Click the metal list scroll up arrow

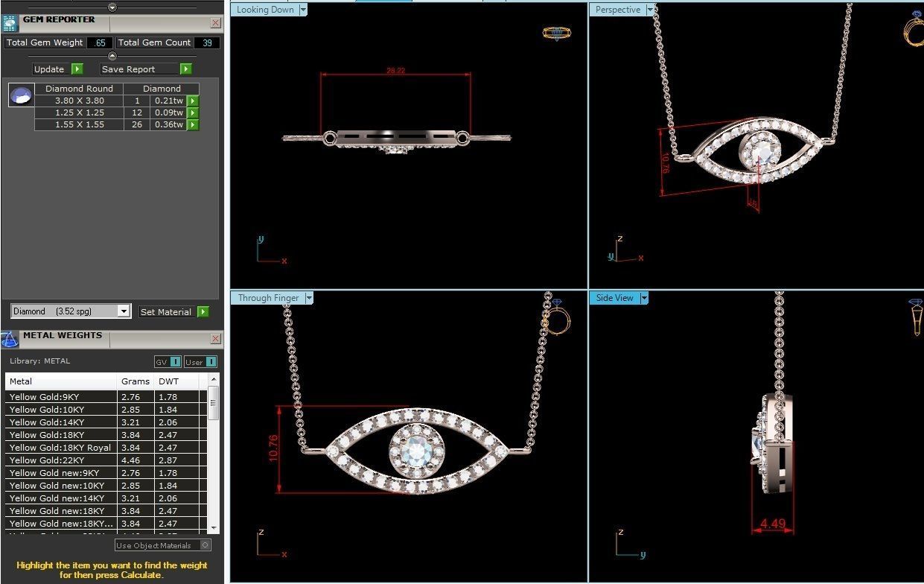pyautogui.click(x=214, y=379)
